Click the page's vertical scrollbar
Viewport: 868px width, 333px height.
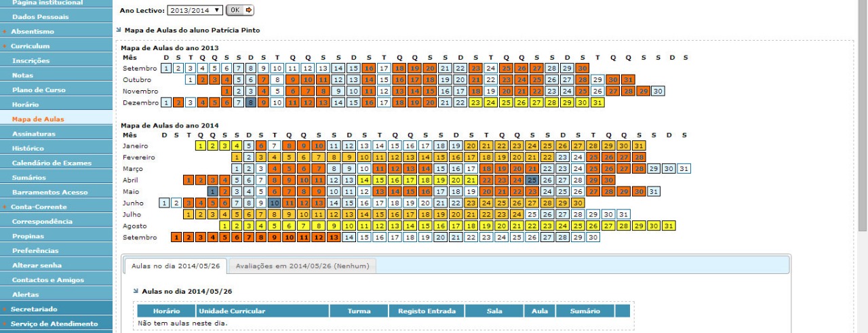[862, 136]
